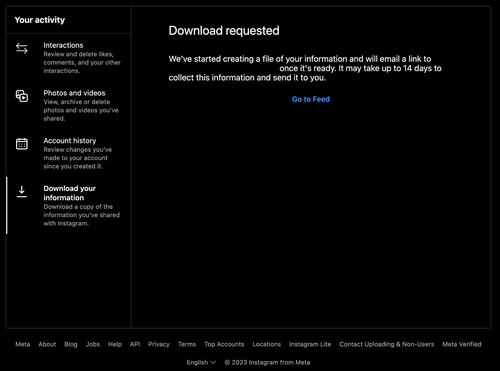500x371 pixels.
Task: Click text 'Download a copy of the information'
Action: [x=82, y=215]
